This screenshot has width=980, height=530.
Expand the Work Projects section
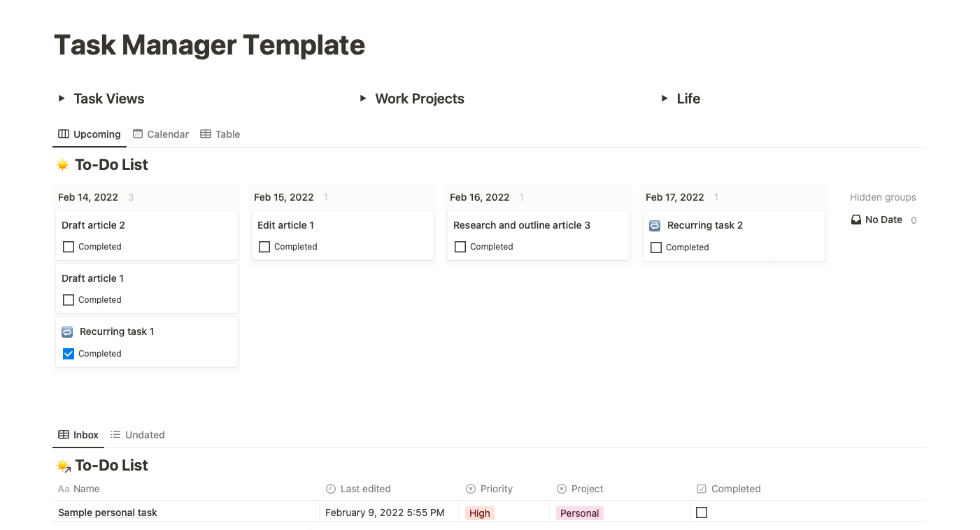(362, 99)
